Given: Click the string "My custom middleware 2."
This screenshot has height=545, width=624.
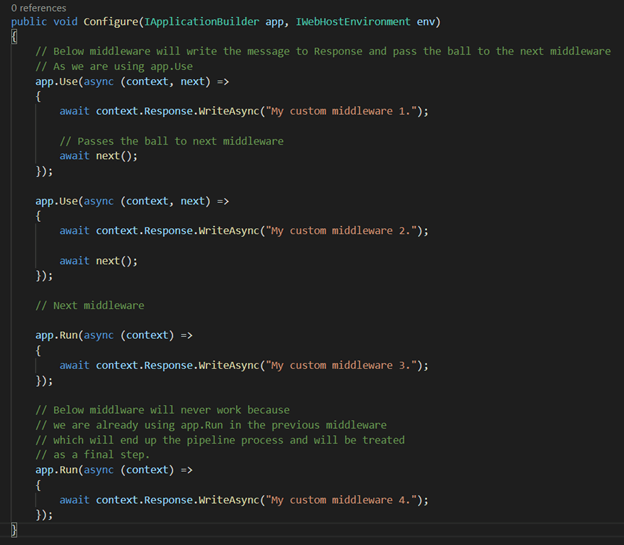Looking at the screenshot, I should coord(343,231).
